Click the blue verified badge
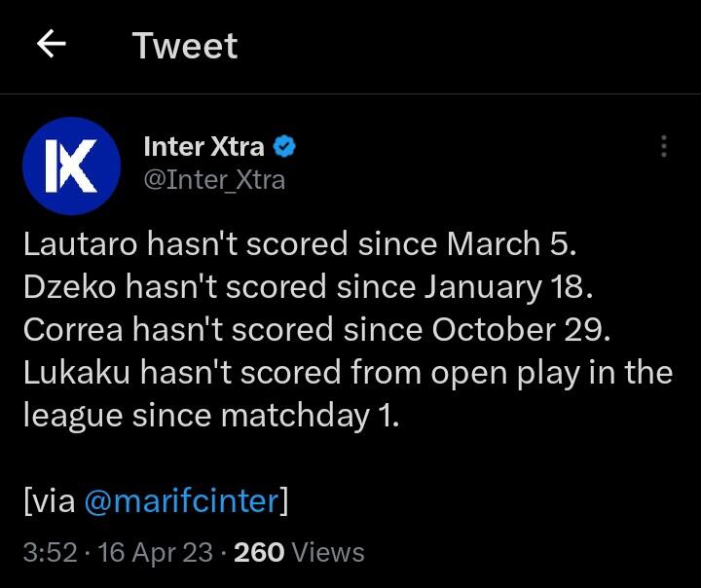701x588 pixels. 285,147
